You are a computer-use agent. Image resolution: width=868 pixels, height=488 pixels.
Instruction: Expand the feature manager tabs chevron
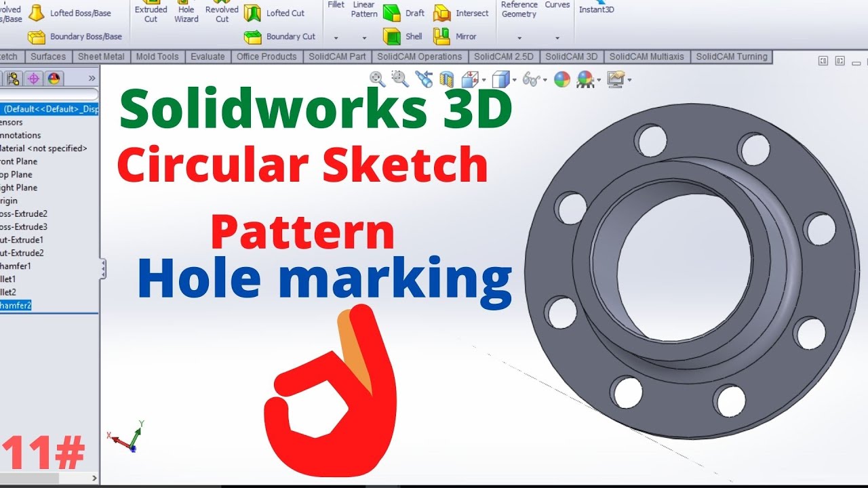(92, 78)
